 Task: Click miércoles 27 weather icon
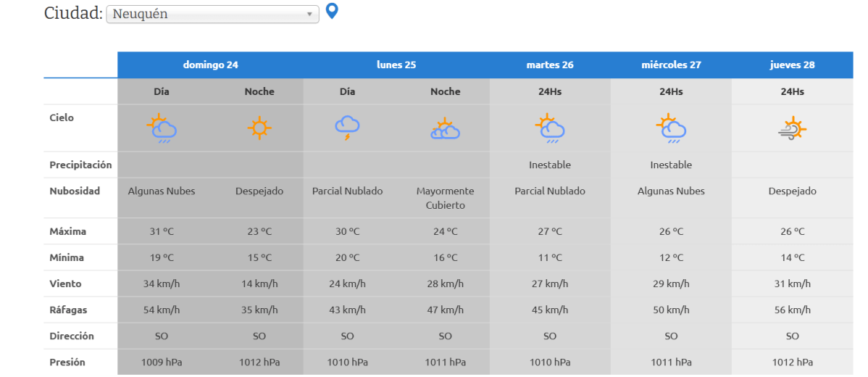671,128
